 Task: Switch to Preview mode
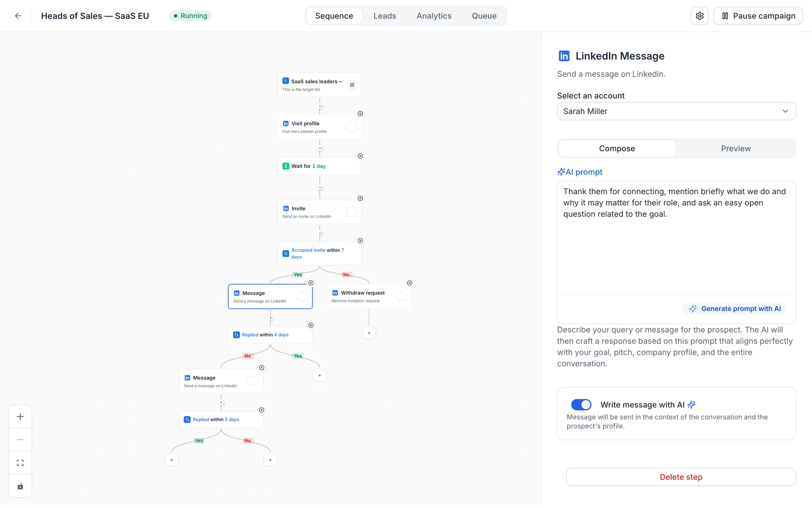pos(736,149)
